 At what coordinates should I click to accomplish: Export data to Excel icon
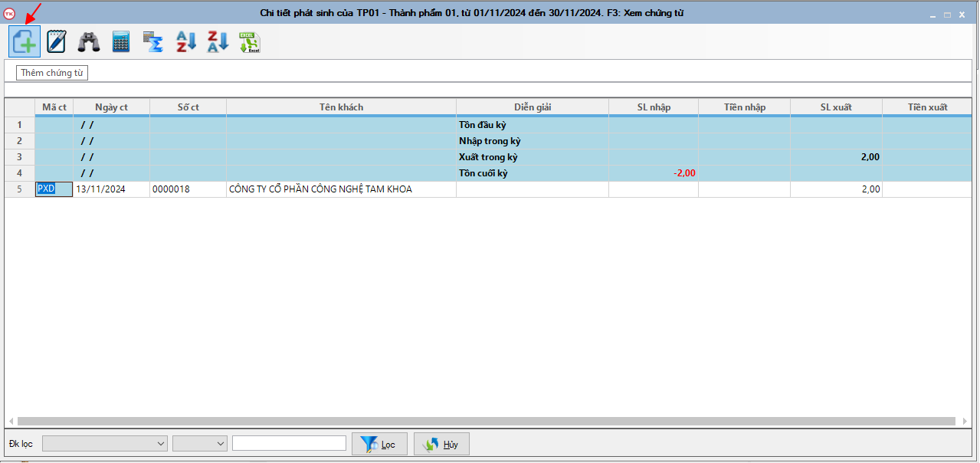click(x=250, y=42)
